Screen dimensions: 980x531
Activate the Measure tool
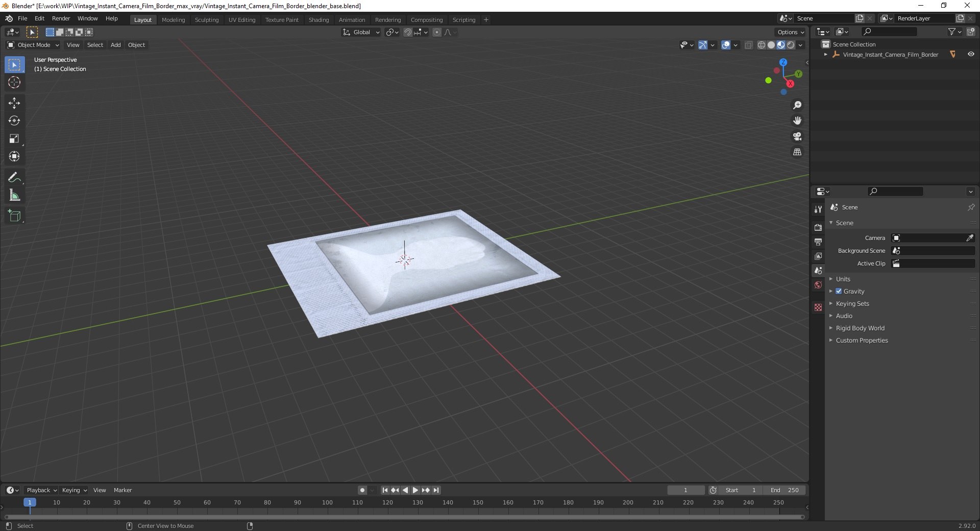[14, 195]
